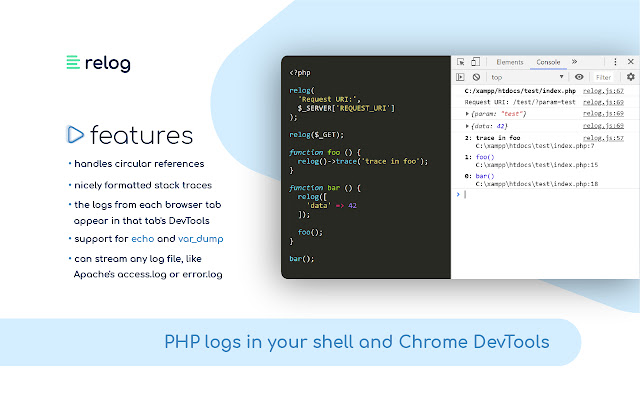This screenshot has width=640, height=400.
Task: Open DevTools three-dot customize menu
Action: (615, 62)
